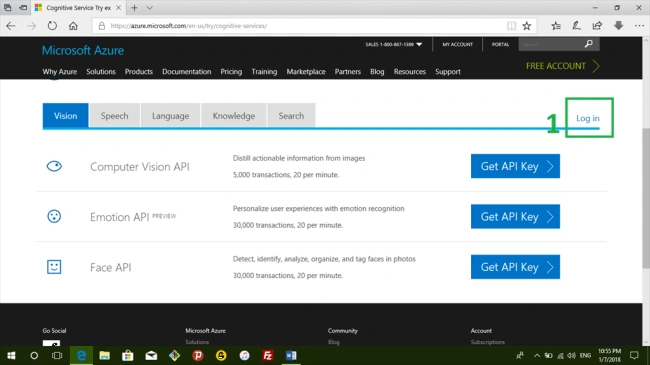Open the Favorites hub icon
Viewport: 650px width, 365px height.
point(556,26)
